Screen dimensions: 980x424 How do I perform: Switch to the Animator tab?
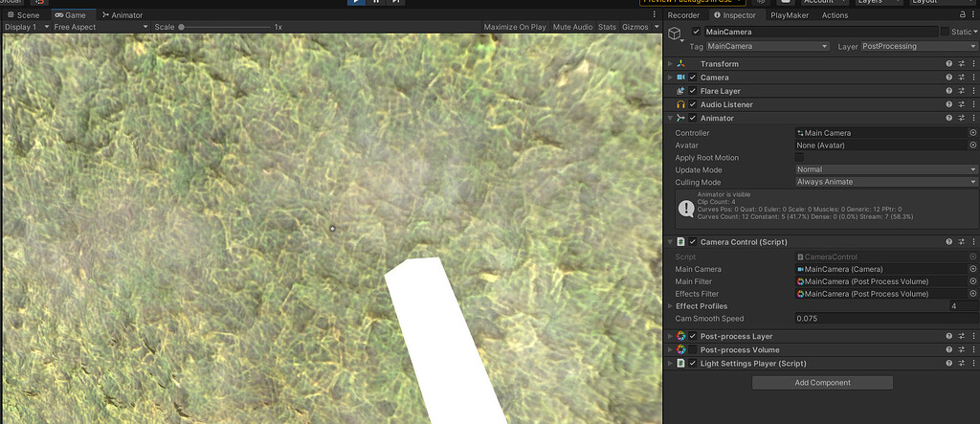pyautogui.click(x=122, y=15)
